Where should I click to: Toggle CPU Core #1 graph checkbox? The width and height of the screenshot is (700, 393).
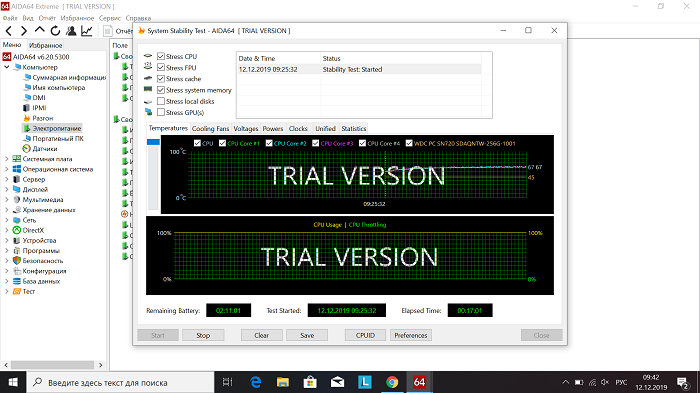(x=222, y=143)
